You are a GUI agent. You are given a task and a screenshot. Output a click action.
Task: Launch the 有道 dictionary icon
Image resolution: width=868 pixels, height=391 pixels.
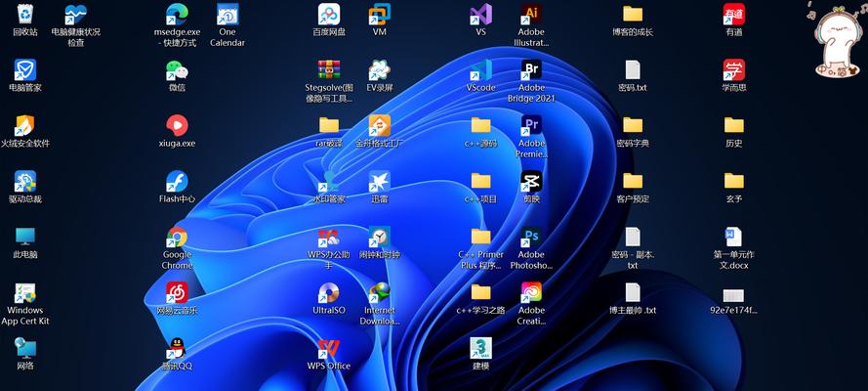[734, 15]
